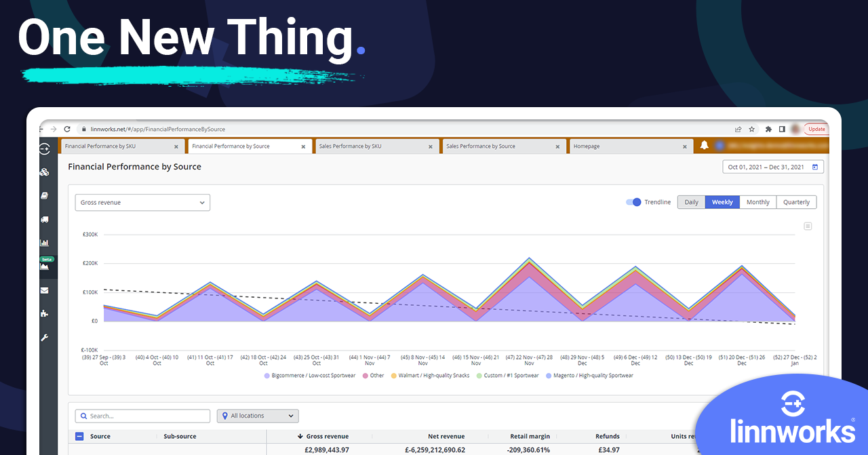This screenshot has width=868, height=455.
Task: Select the Monthly interval button
Action: pos(757,202)
